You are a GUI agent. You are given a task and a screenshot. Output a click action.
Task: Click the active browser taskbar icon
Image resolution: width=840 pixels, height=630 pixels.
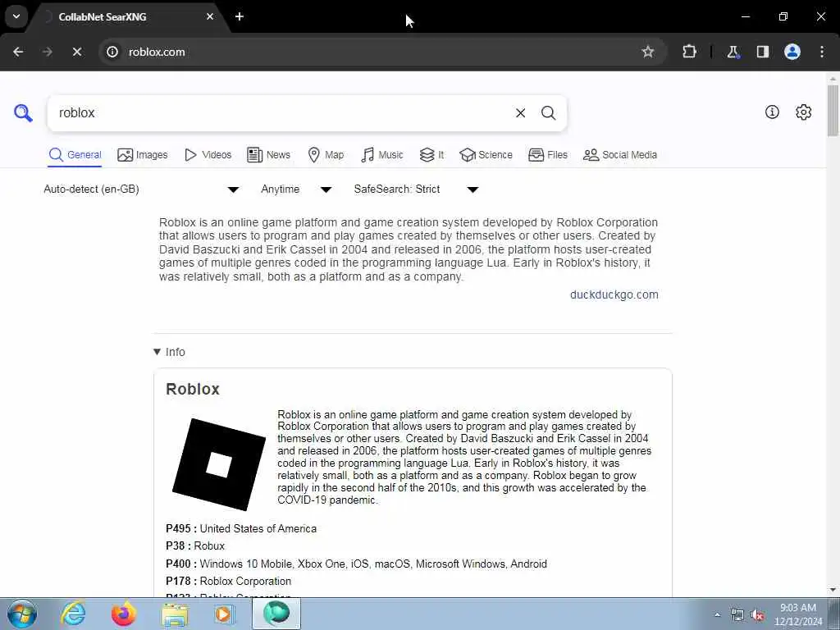tap(276, 614)
